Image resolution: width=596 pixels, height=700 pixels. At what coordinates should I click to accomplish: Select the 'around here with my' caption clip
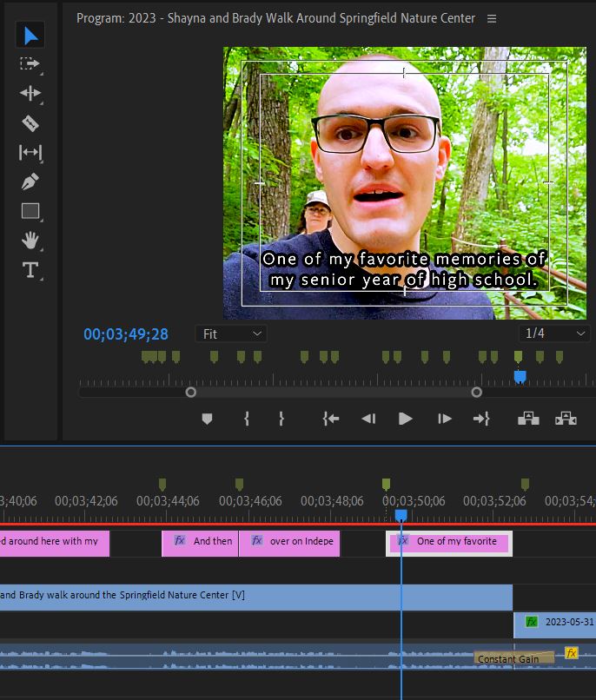click(55, 544)
